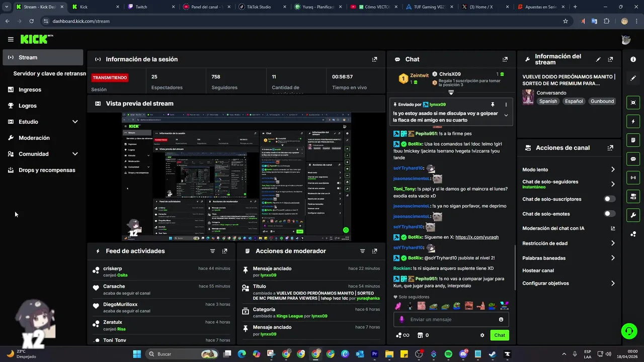The height and width of the screenshot is (362, 644).
Task: Edit stream info with pencil in Información del stream header
Action: tap(598, 59)
